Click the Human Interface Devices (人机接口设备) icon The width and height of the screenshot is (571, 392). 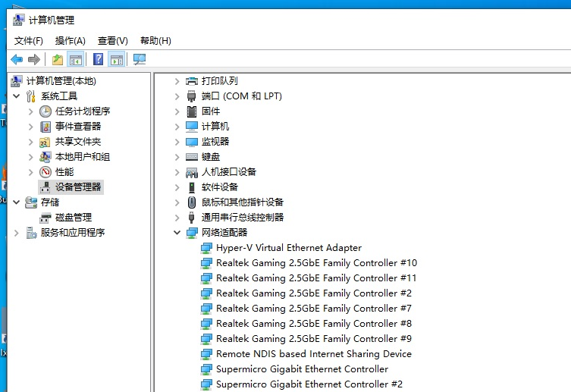pyautogui.click(x=192, y=172)
